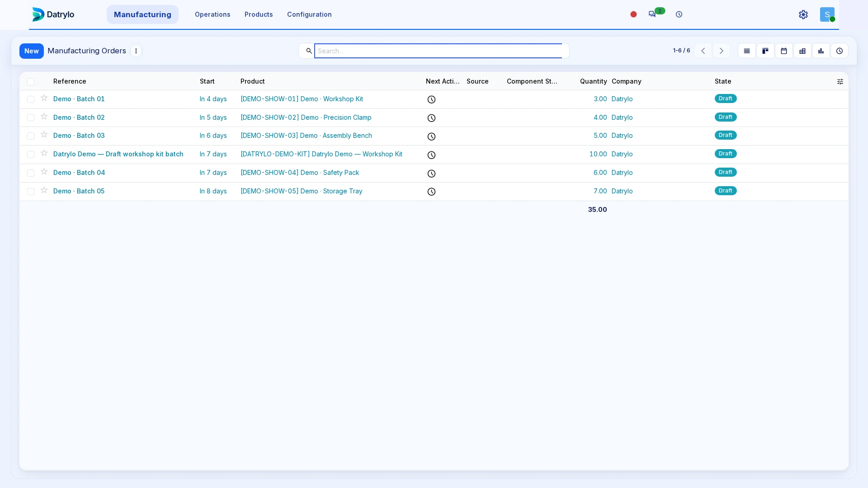Sort by Company column header

point(627,81)
